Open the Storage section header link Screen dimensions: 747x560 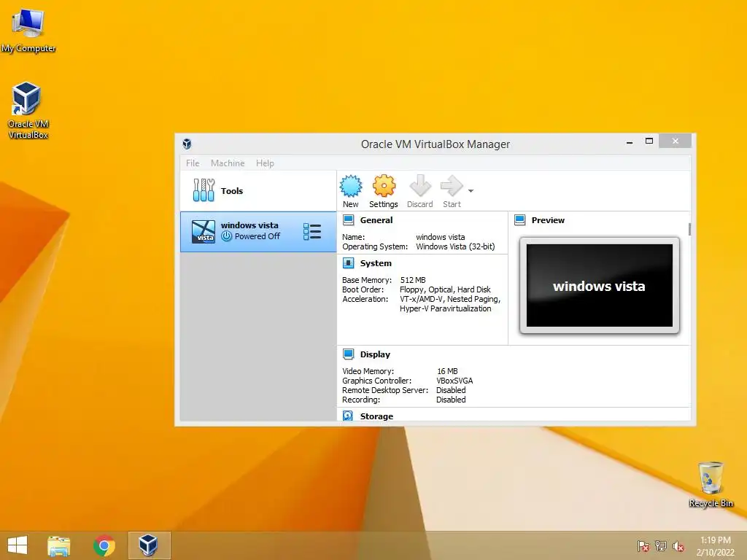[376, 416]
